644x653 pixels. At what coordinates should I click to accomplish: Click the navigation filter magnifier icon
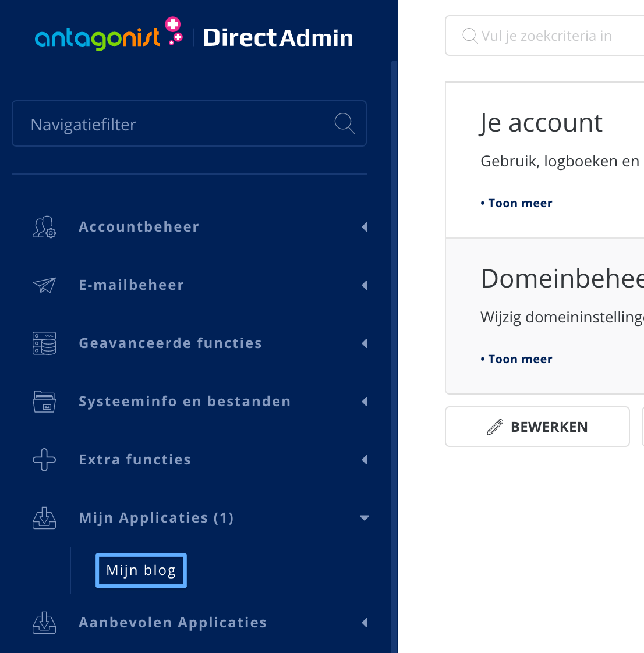tap(344, 123)
